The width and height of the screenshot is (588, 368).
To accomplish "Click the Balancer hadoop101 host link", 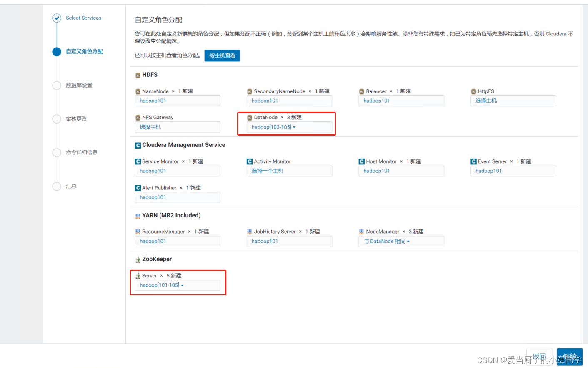I will point(377,101).
